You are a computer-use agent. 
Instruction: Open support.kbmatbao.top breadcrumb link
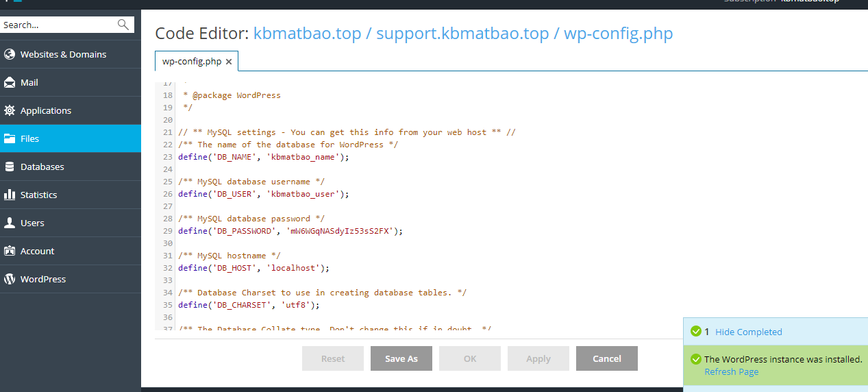click(x=462, y=34)
